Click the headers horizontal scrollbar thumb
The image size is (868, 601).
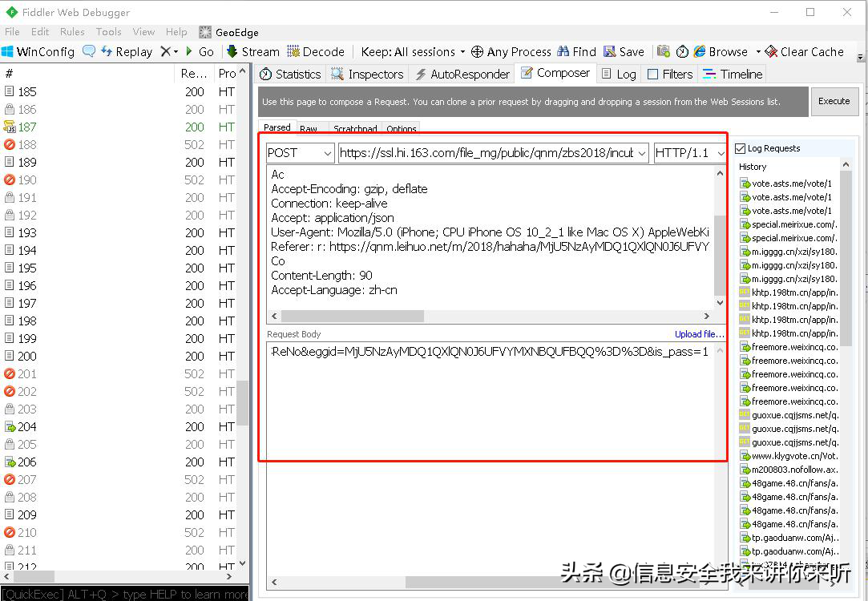pyautogui.click(x=353, y=316)
